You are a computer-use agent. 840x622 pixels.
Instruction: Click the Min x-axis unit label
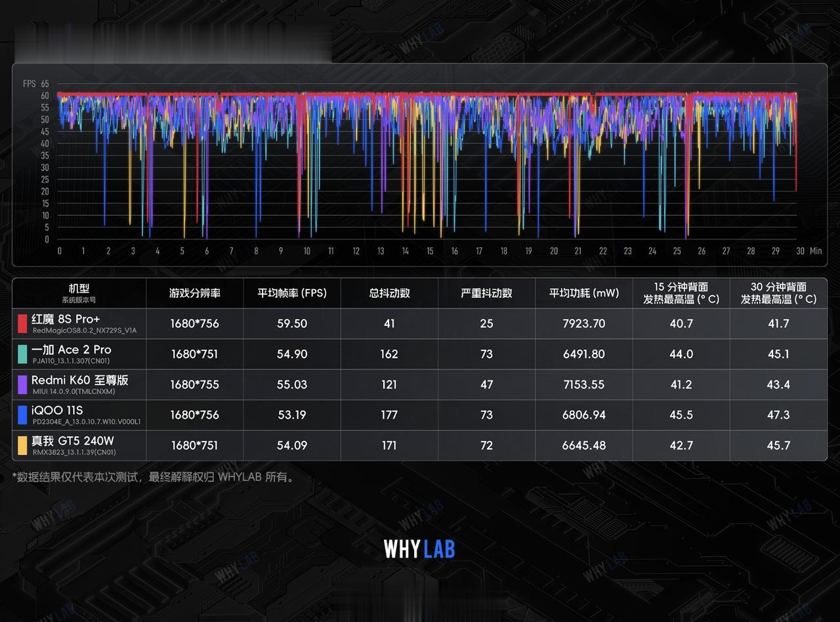pyautogui.click(x=816, y=251)
